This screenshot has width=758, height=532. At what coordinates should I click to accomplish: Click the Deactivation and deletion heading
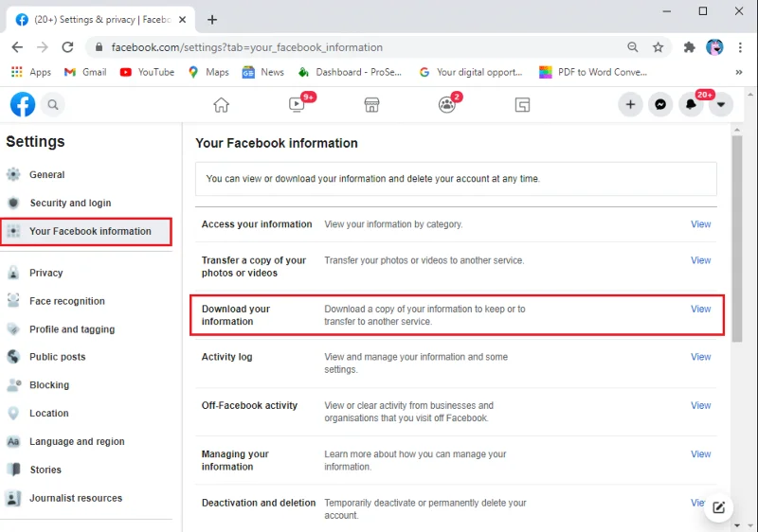(x=259, y=503)
